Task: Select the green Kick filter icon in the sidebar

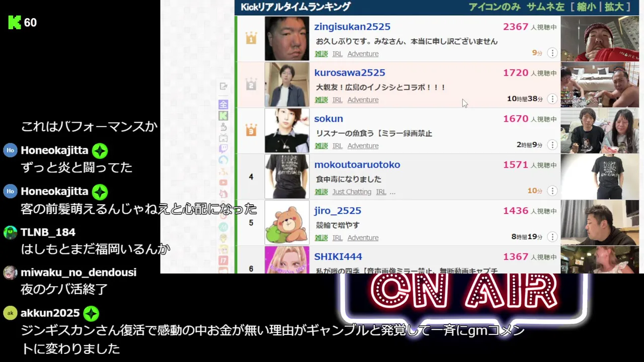Action: (x=223, y=115)
